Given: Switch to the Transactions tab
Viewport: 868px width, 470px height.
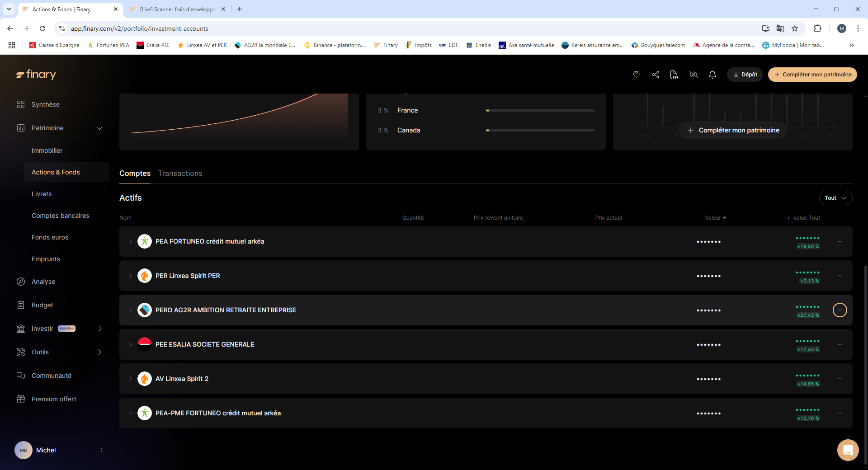Looking at the screenshot, I should (x=180, y=174).
